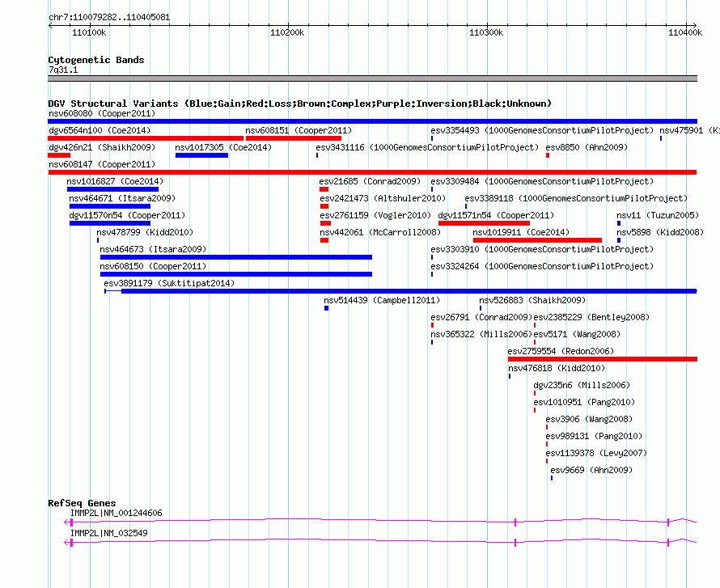
Task: Open esv3891179 (Suktitipat2014) variant
Action: (x=169, y=283)
